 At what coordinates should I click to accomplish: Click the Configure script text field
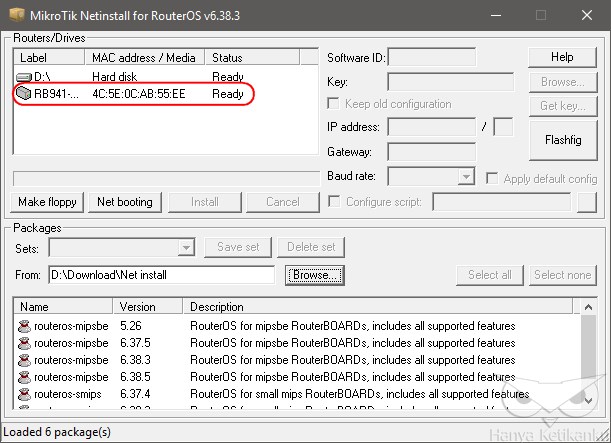point(502,202)
